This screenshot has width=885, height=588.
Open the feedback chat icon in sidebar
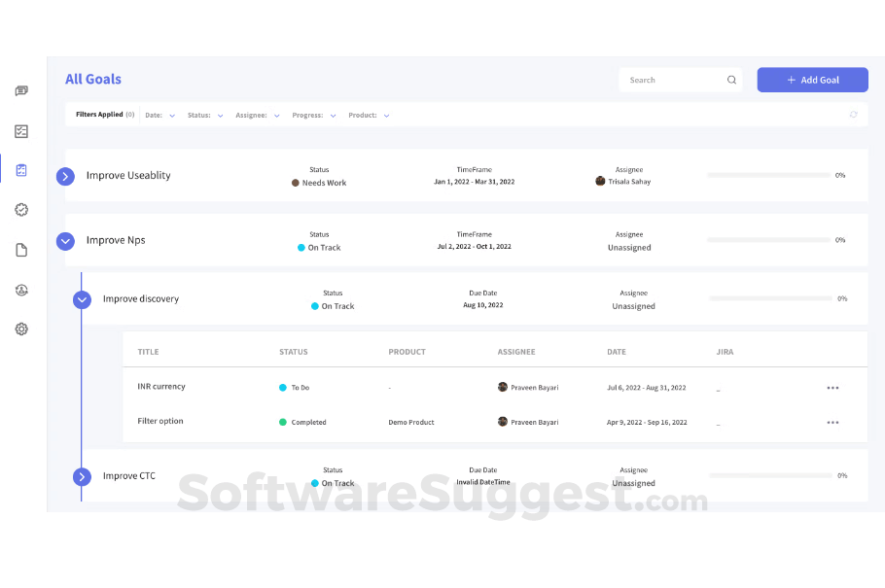click(x=21, y=90)
